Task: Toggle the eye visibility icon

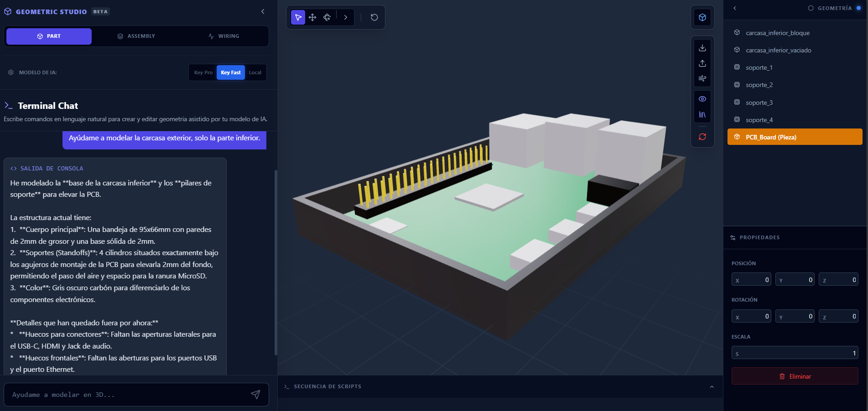Action: tap(702, 99)
